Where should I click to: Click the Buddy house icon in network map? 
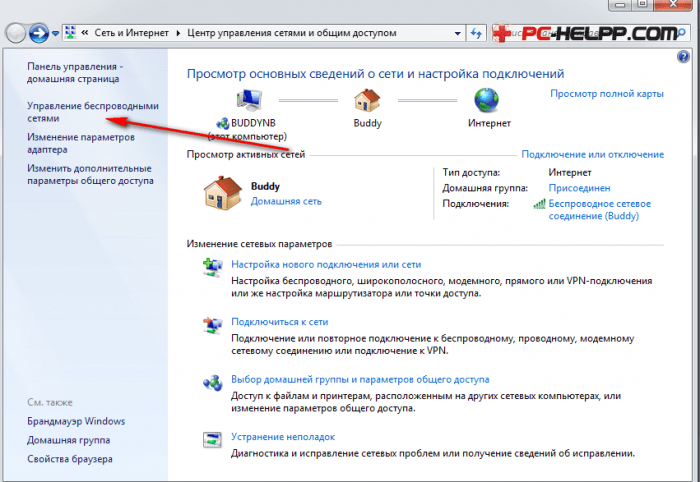click(367, 100)
